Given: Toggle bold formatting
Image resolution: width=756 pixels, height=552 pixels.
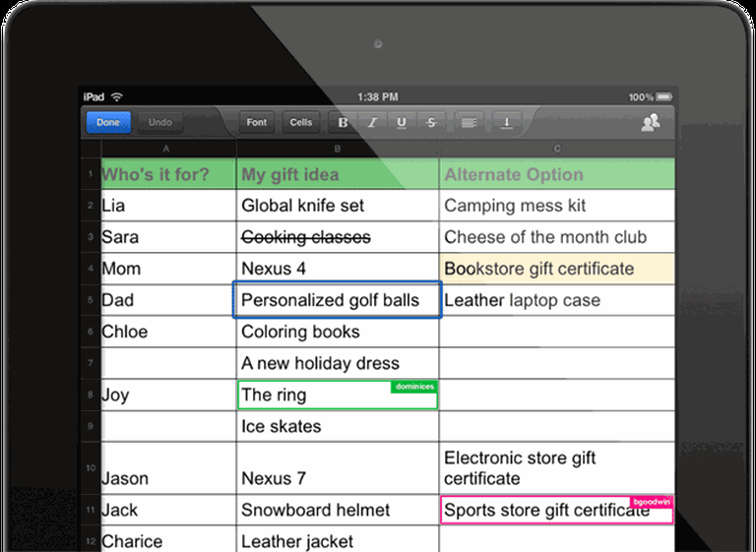Looking at the screenshot, I should click(x=343, y=123).
